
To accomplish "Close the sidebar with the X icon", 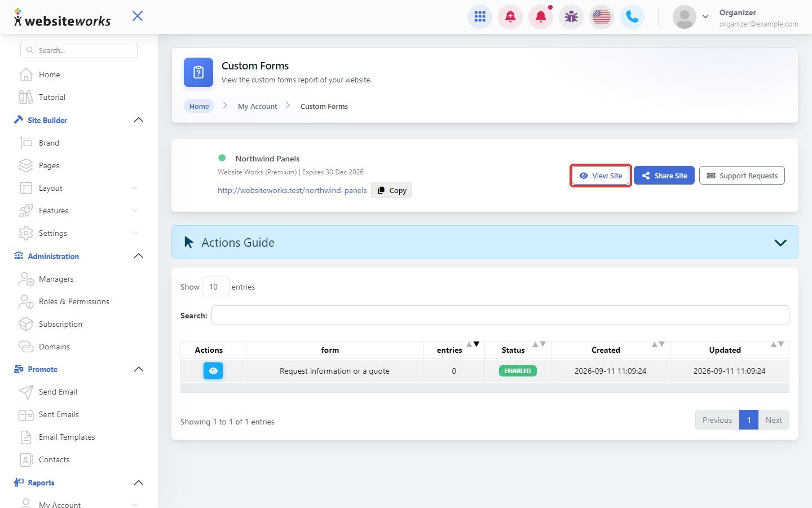I will [x=138, y=16].
